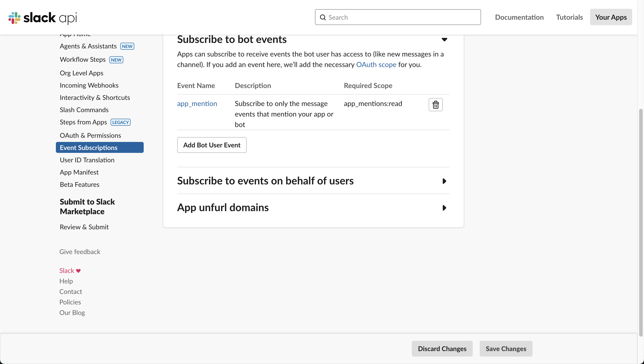Open Documentation in top navigation

[x=519, y=17]
